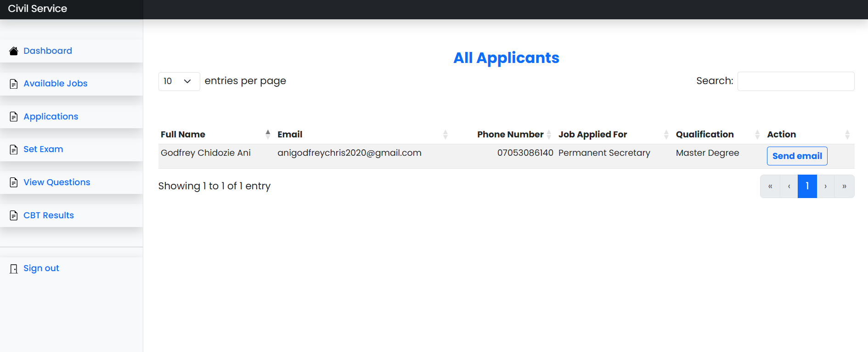Sort by Qualification column header

(757, 134)
